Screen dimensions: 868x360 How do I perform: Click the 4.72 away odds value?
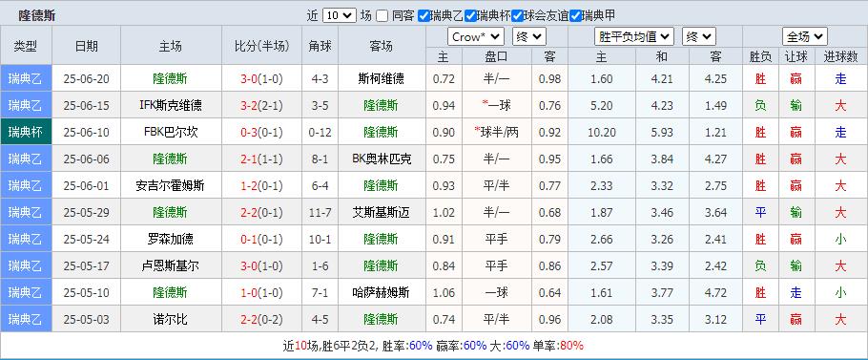point(715,292)
